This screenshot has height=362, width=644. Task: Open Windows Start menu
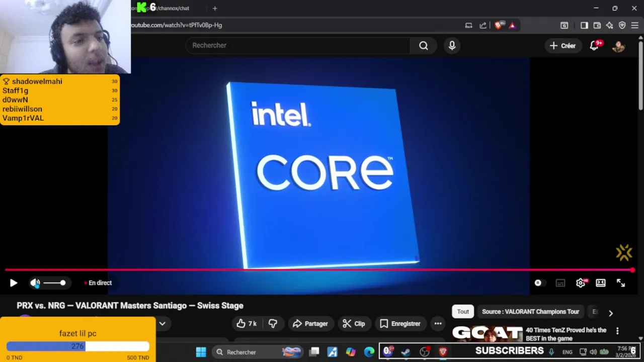[201, 352]
